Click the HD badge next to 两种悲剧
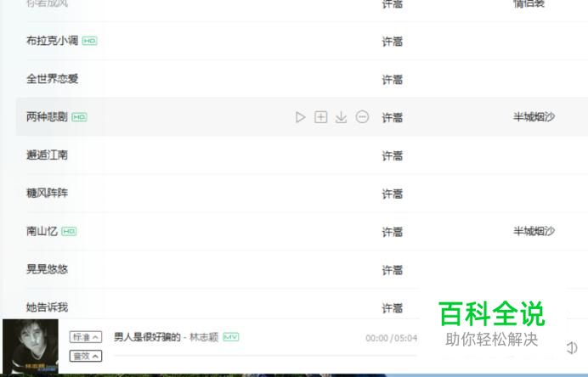The image size is (588, 377). (x=79, y=117)
